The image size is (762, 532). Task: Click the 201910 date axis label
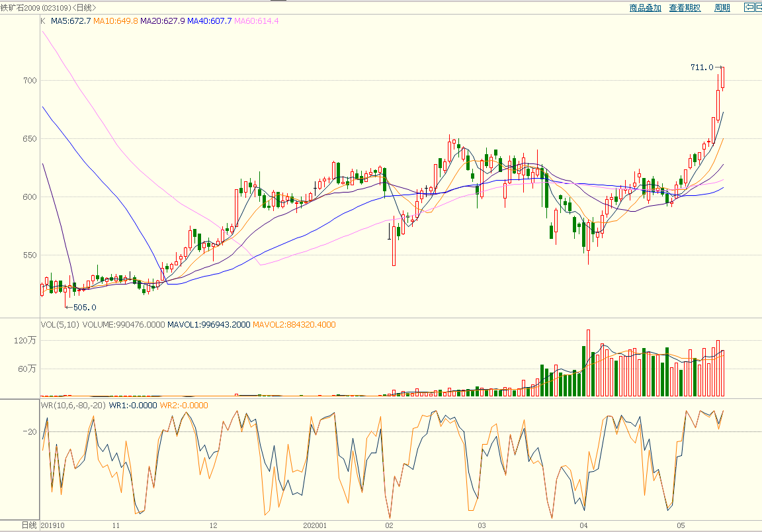52,525
